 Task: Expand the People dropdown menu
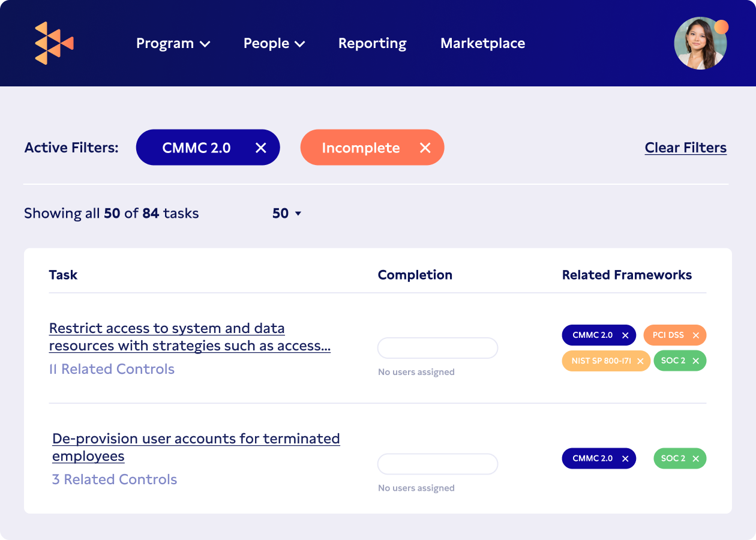[x=274, y=43]
